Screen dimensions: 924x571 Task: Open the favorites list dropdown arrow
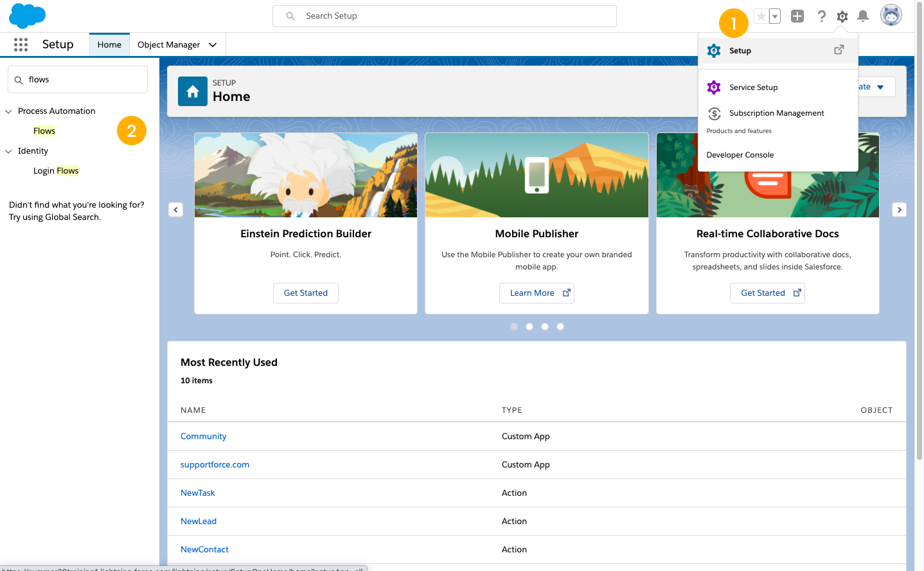[x=775, y=16]
